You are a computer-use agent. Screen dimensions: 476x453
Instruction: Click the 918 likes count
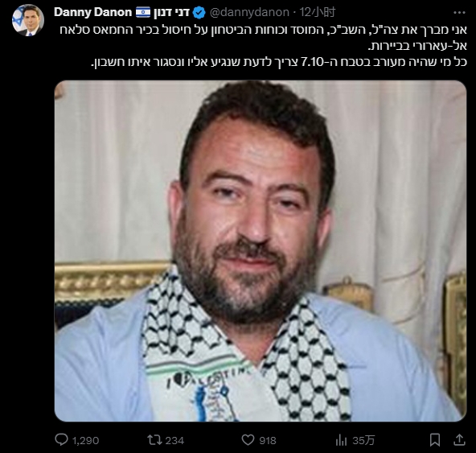click(268, 441)
